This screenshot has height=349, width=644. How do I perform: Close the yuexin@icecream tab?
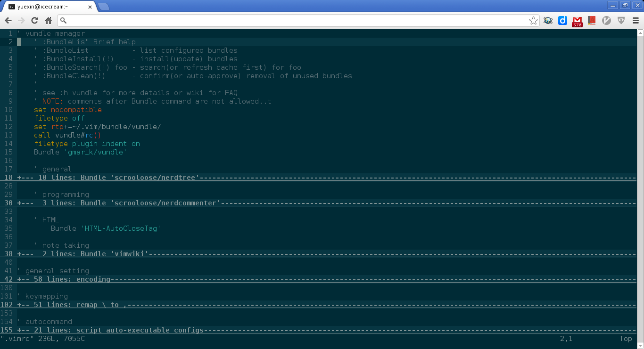tap(89, 7)
